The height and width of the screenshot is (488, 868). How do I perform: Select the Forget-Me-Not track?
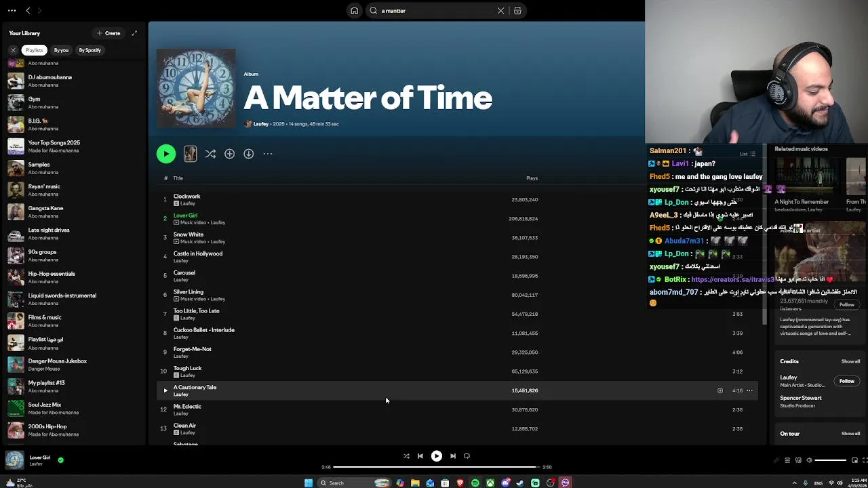(458, 352)
